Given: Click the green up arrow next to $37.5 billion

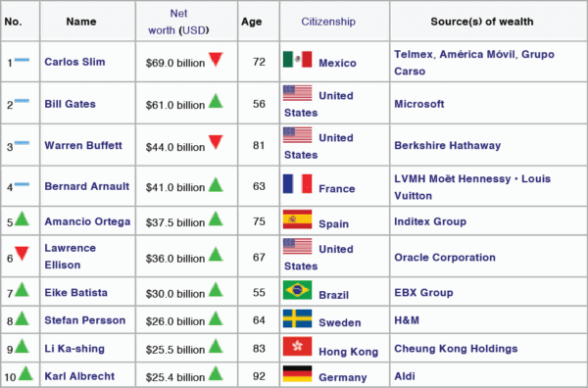Looking at the screenshot, I should 216,218.
